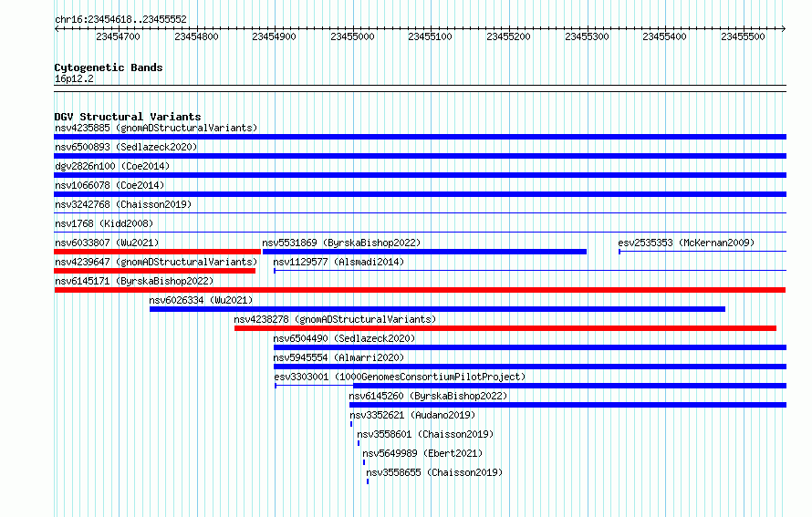Click ruler position 23455100

(430, 36)
